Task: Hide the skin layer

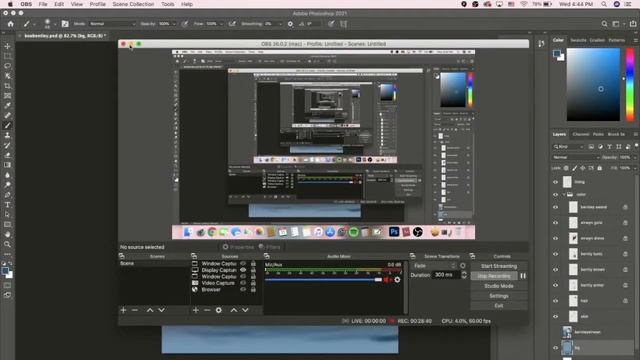Action: tap(556, 316)
